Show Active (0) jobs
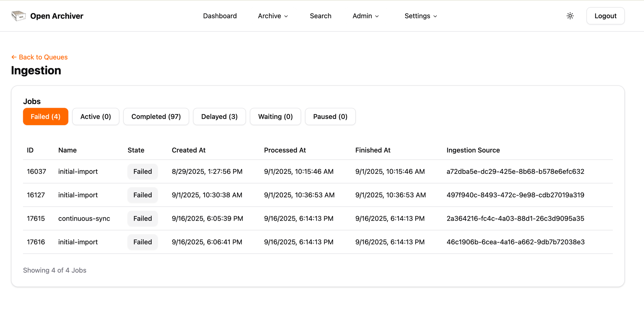Viewport: 644px width, 316px height. click(96, 116)
